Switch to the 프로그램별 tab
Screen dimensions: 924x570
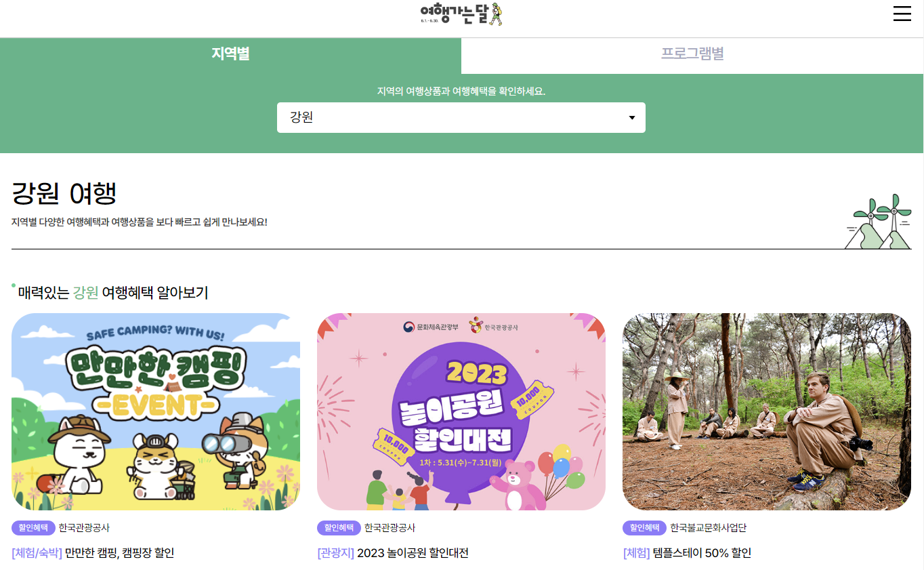(x=692, y=54)
